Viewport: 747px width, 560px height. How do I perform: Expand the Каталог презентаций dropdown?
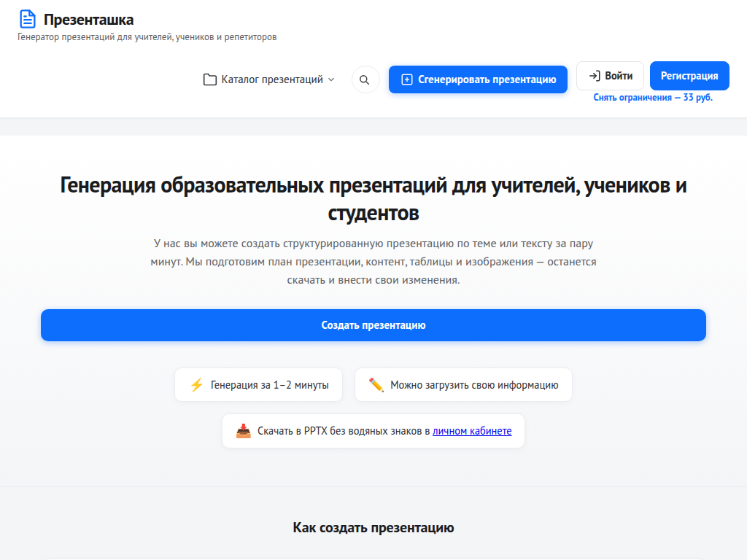tap(268, 79)
